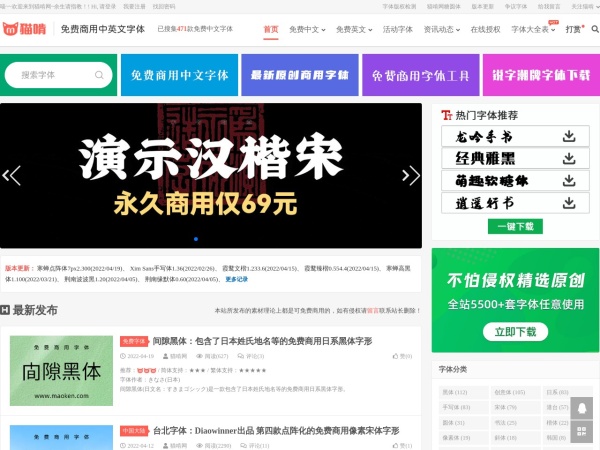The height and width of the screenshot is (450, 600).
Task: Open the 资讯动态 dropdown menu
Action: pyautogui.click(x=442, y=30)
